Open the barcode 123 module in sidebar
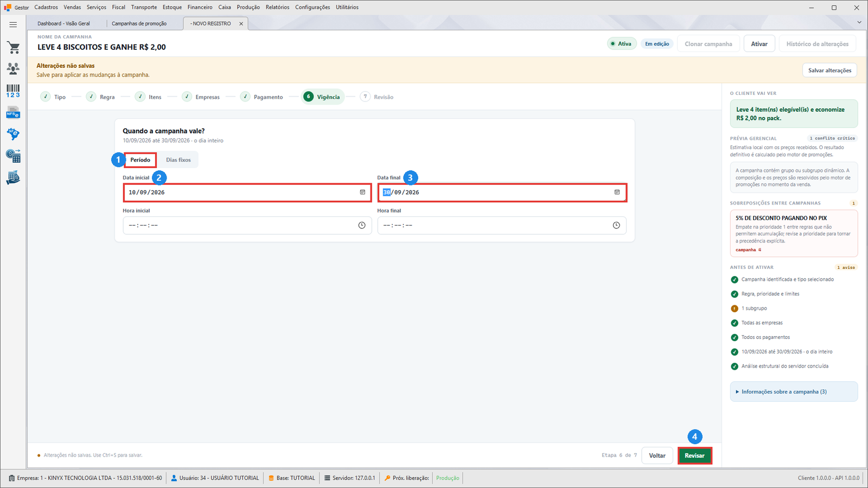 point(13,91)
